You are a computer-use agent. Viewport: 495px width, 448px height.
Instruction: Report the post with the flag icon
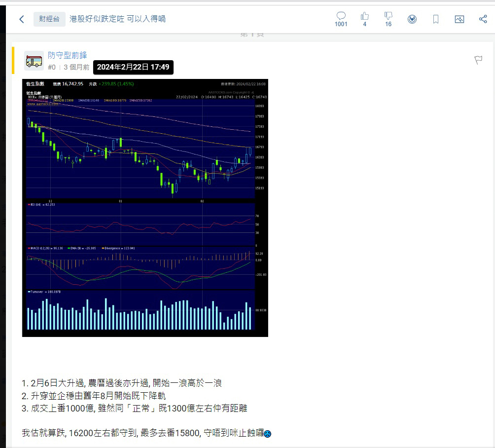tap(478, 60)
